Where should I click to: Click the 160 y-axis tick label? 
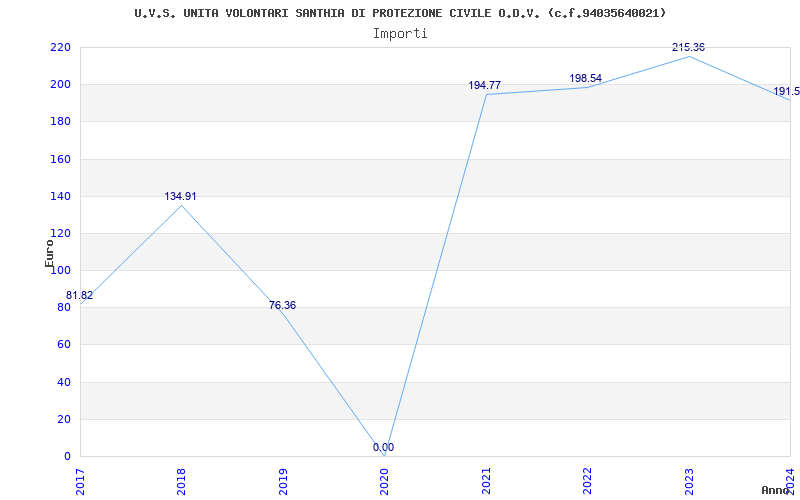(x=60, y=159)
